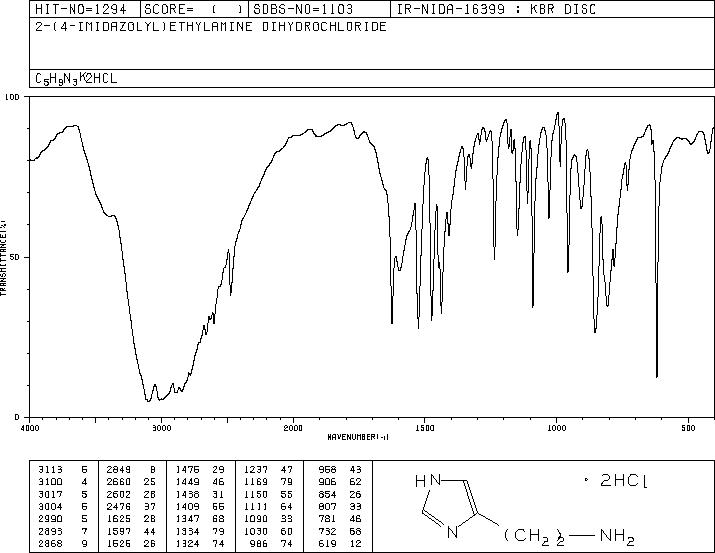Image resolution: width=715 pixels, height=553 pixels.
Task: Click the 3000 wavenumber axis label
Action: (x=161, y=428)
